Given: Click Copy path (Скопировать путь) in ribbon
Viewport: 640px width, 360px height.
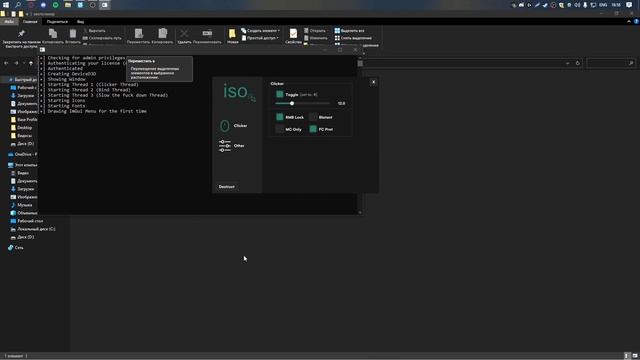Looking at the screenshot, I should pyautogui.click(x=102, y=38).
